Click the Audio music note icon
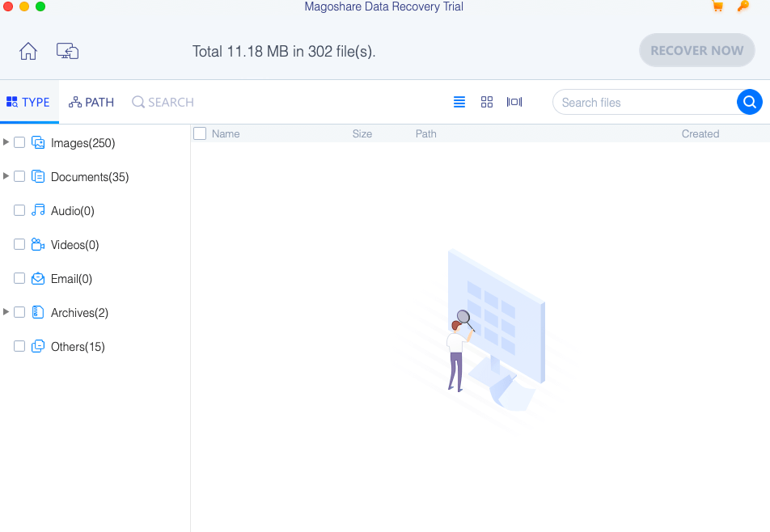The image size is (770, 532). coord(38,210)
